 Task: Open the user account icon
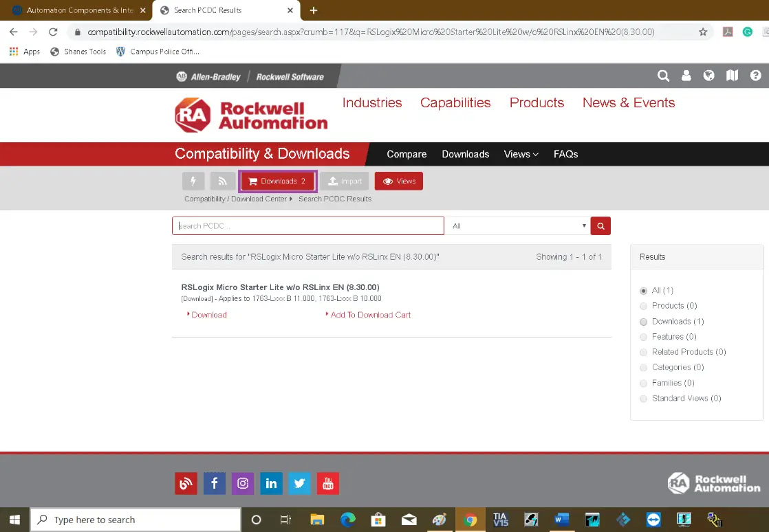[686, 76]
